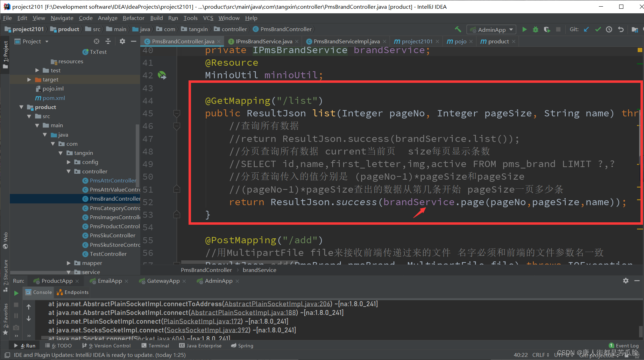644x360 pixels.
Task: Switch to PmsBrandServiceImpl.java tab
Action: click(x=346, y=41)
